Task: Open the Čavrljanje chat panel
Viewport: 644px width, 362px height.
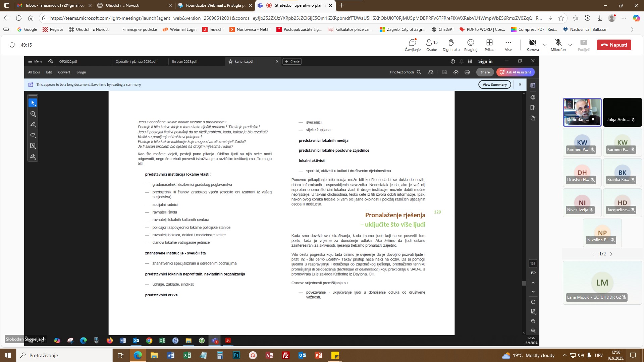Action: pos(412,45)
